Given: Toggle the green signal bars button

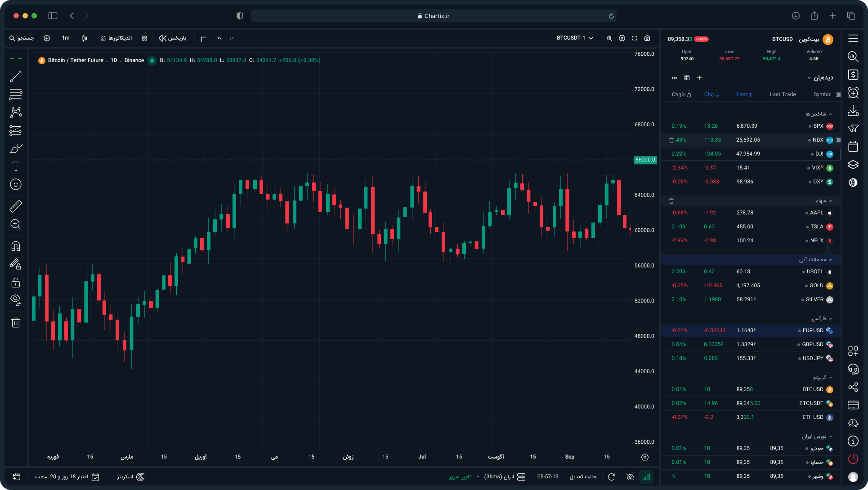Looking at the screenshot, I should (x=646, y=477).
